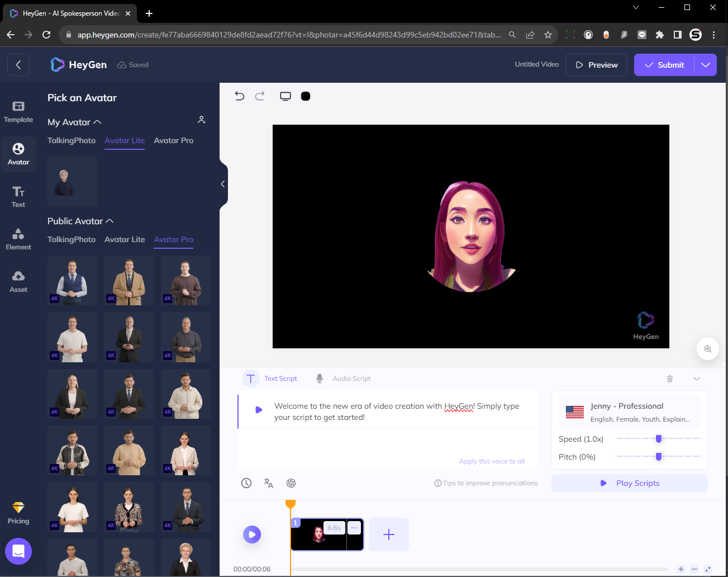Fit the timeline to the view
This screenshot has width=728, height=577.
point(708,569)
